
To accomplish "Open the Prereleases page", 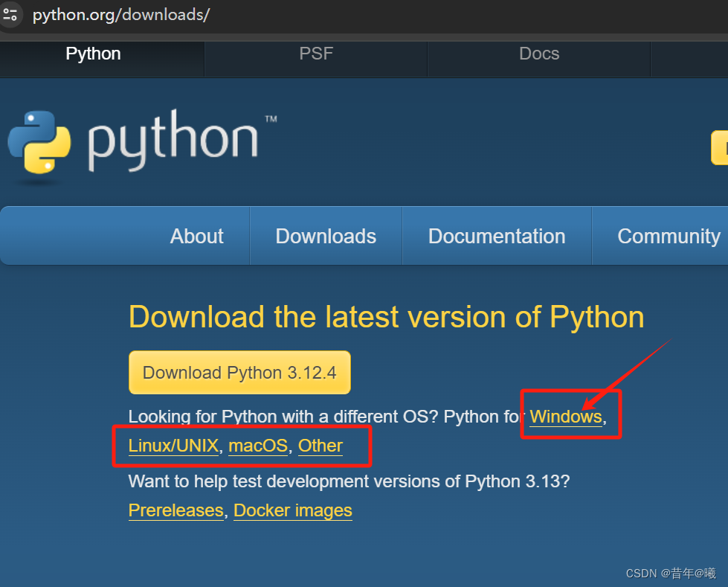I will pos(175,510).
